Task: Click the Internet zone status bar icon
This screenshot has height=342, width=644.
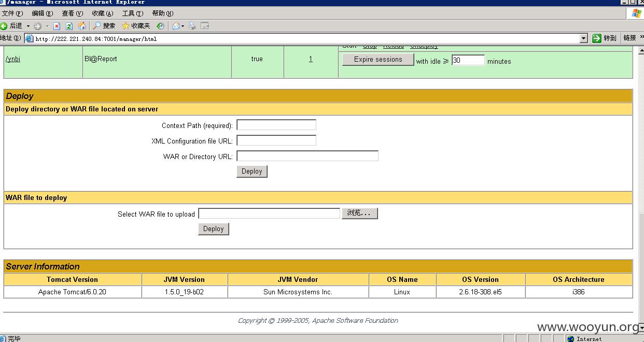Action: [x=571, y=339]
